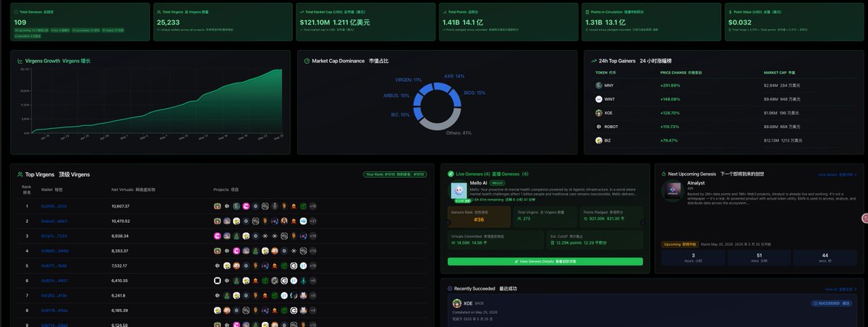Open View details link for upcoming genesis
Image resolution: width=868 pixels, height=327 pixels.
(x=837, y=174)
